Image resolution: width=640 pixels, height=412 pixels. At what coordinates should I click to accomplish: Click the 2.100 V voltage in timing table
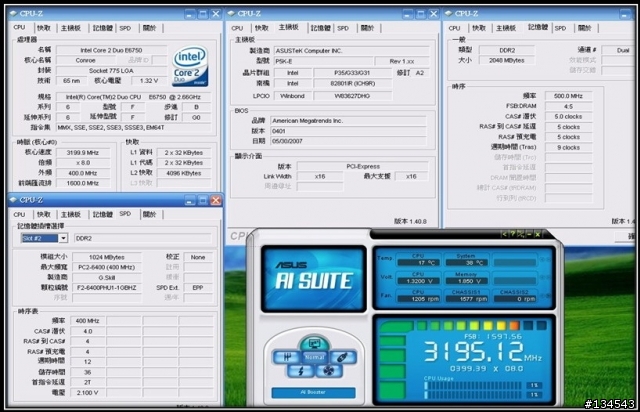click(88, 392)
